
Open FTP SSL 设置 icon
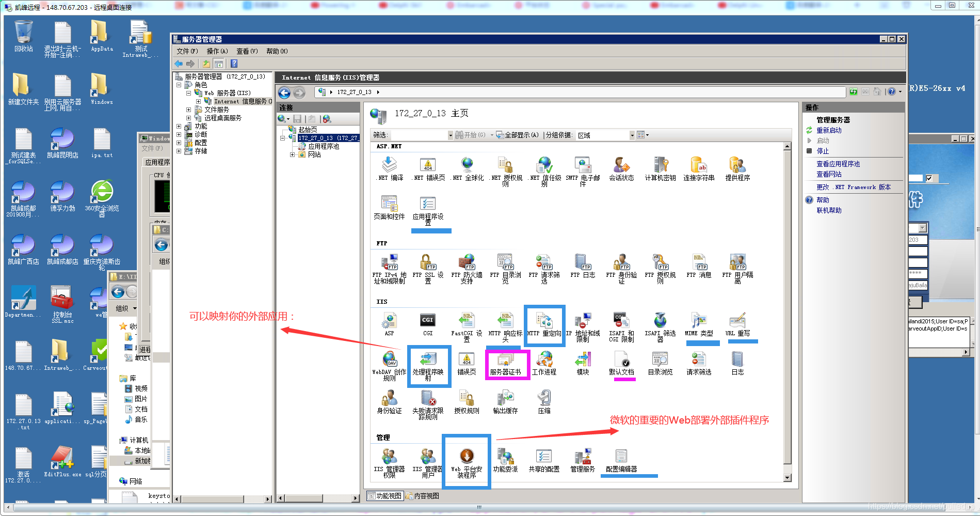428,269
